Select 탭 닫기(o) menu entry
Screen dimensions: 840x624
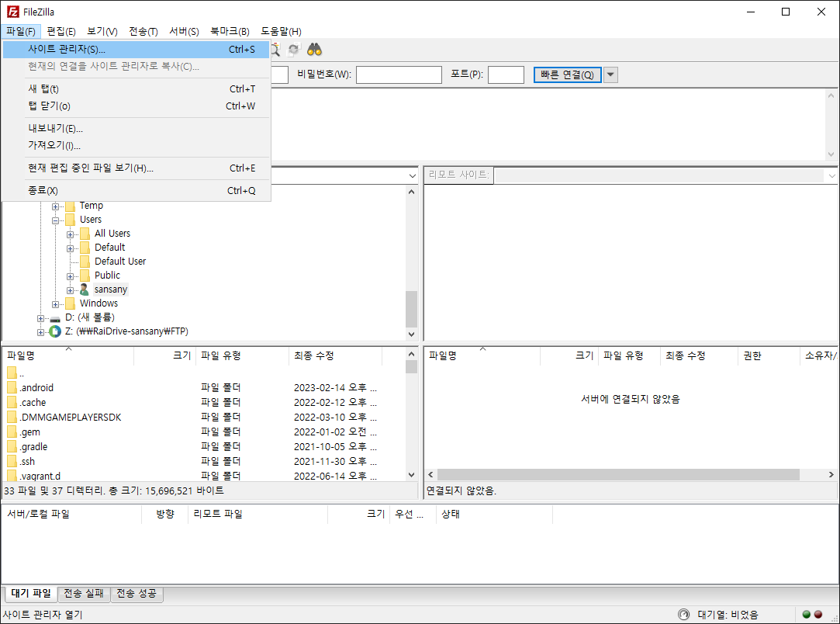[x=136, y=106]
